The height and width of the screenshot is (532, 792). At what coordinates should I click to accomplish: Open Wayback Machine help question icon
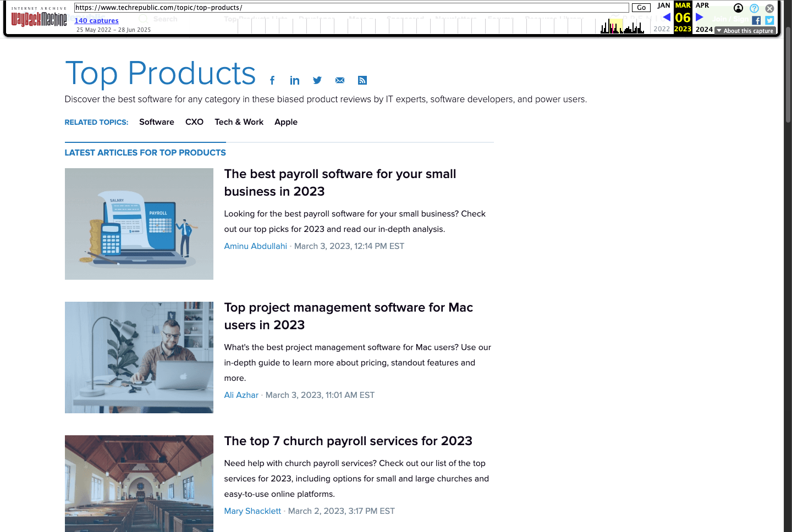pyautogui.click(x=754, y=8)
